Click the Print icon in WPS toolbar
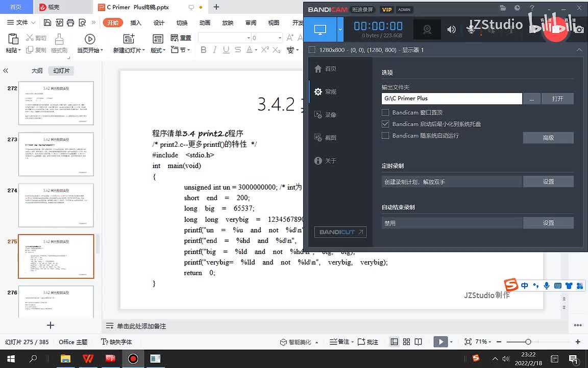 pyautogui.click(x=70, y=22)
